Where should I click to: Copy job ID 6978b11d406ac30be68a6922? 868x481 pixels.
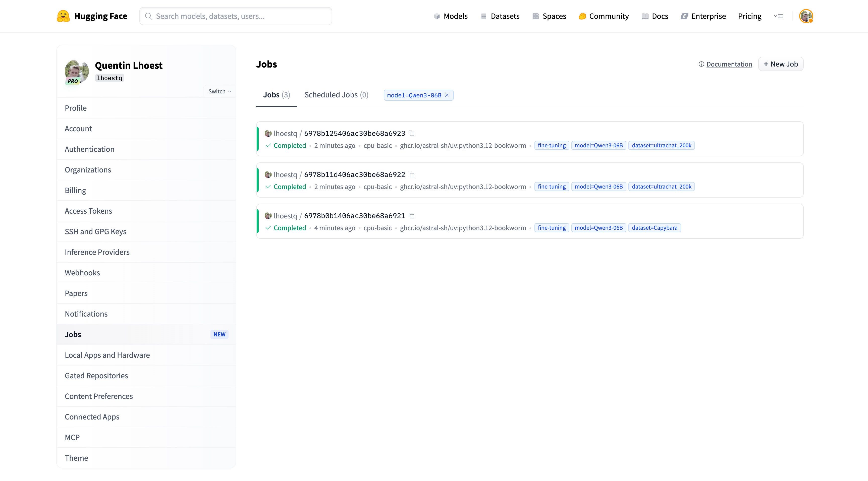[411, 174]
